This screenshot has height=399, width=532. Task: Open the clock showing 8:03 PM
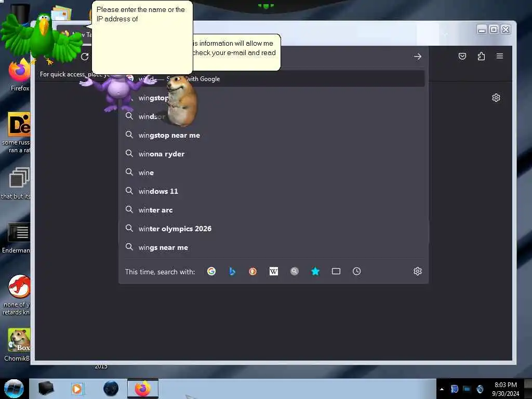[506, 389]
